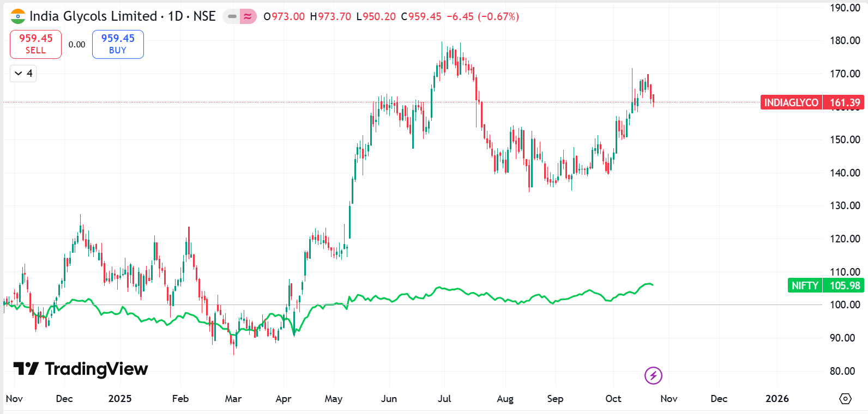Click the 190.00 price scale label
Screen dimensions: 868x414
coord(845,8)
